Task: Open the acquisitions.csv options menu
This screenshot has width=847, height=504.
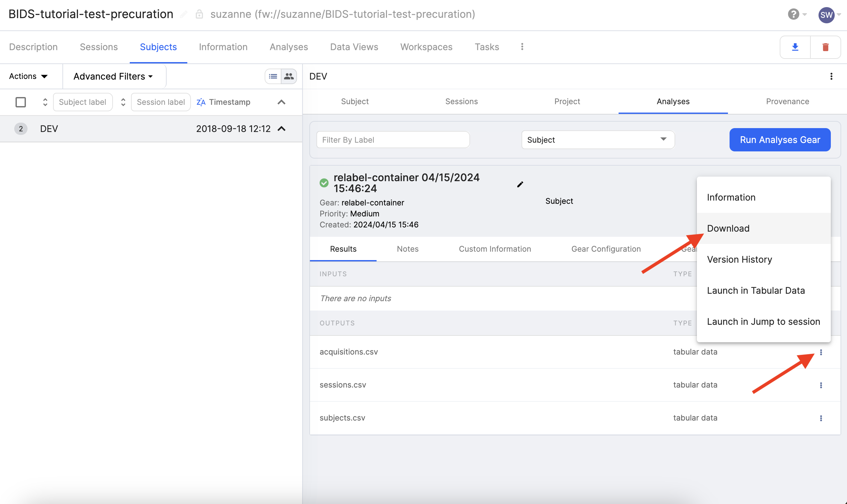Action: pos(821,352)
